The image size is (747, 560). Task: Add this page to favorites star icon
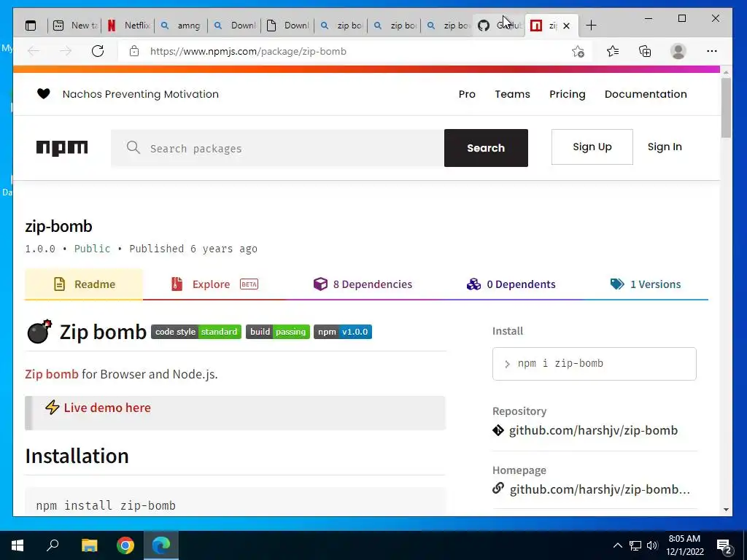[x=578, y=51]
